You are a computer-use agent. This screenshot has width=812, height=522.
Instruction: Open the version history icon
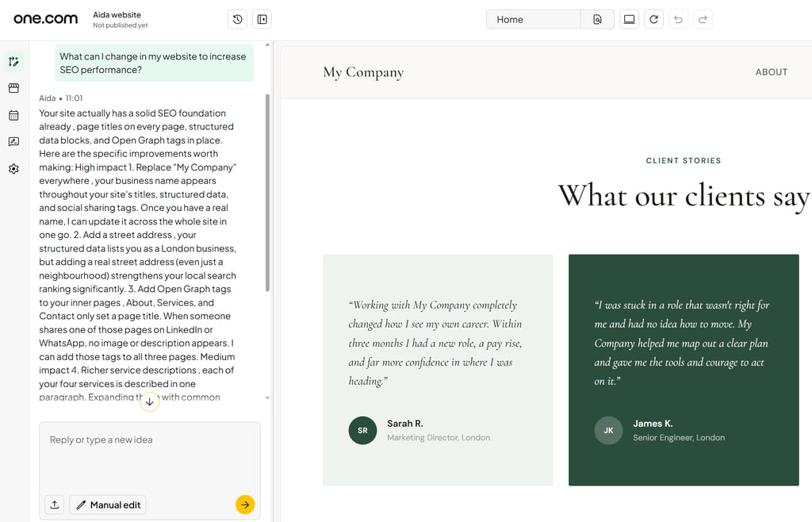[238, 20]
